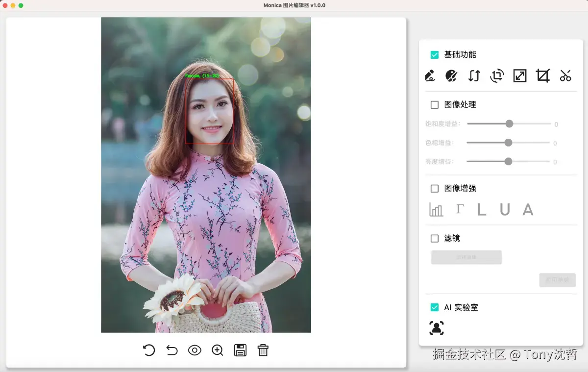Click the histogram equalization bar chart icon
Viewport: 588px width, 372px height.
click(x=436, y=209)
